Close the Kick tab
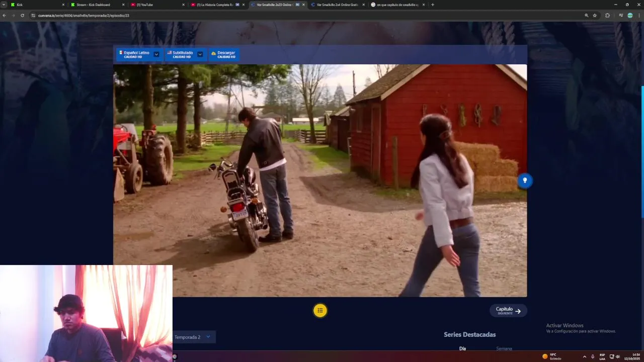This screenshot has width=644, height=362. coord(63,5)
